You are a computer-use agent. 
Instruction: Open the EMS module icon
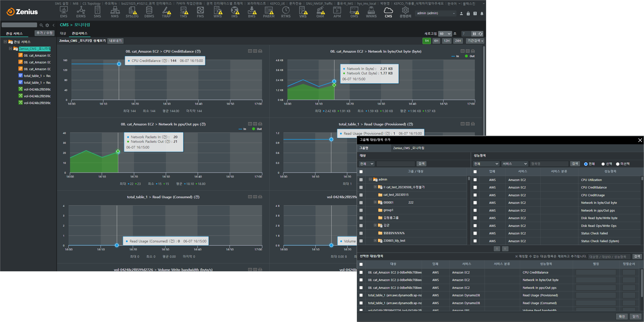63,12
